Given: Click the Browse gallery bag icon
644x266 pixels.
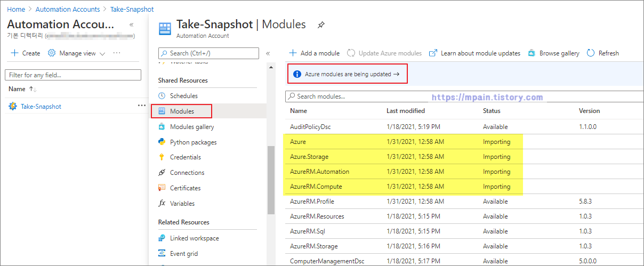Looking at the screenshot, I should pos(532,53).
